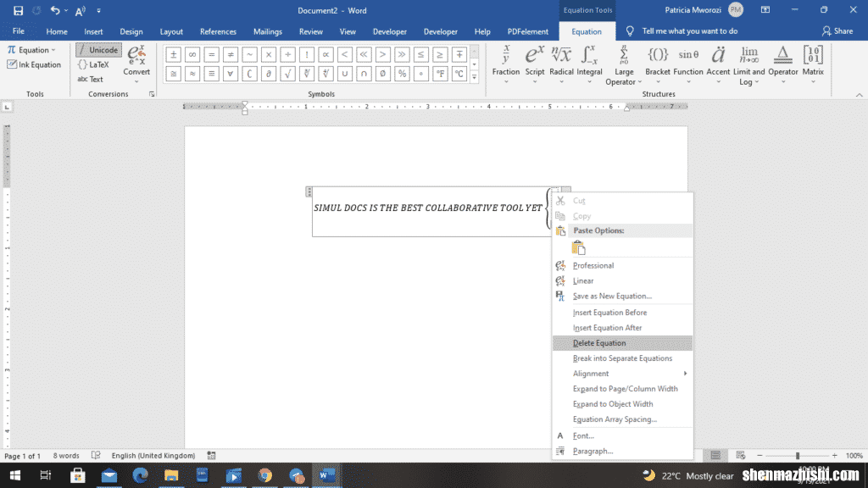This screenshot has height=488, width=868.
Task: Select Insert Equation Before
Action: (x=622, y=313)
